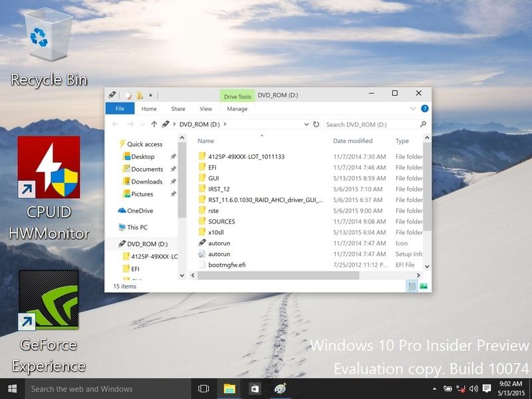This screenshot has width=532, height=399.
Task: Refresh the DVD_ROM (D:) folder view
Action: [316, 124]
